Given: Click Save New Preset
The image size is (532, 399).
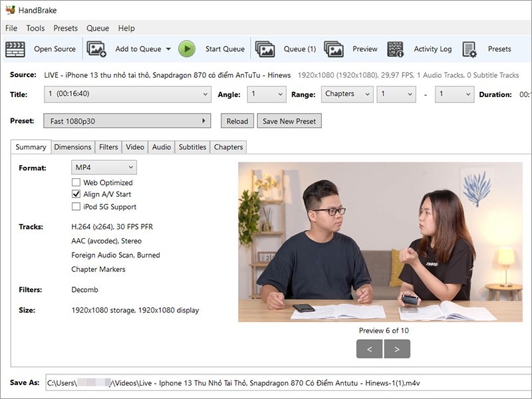Looking at the screenshot, I should point(288,120).
